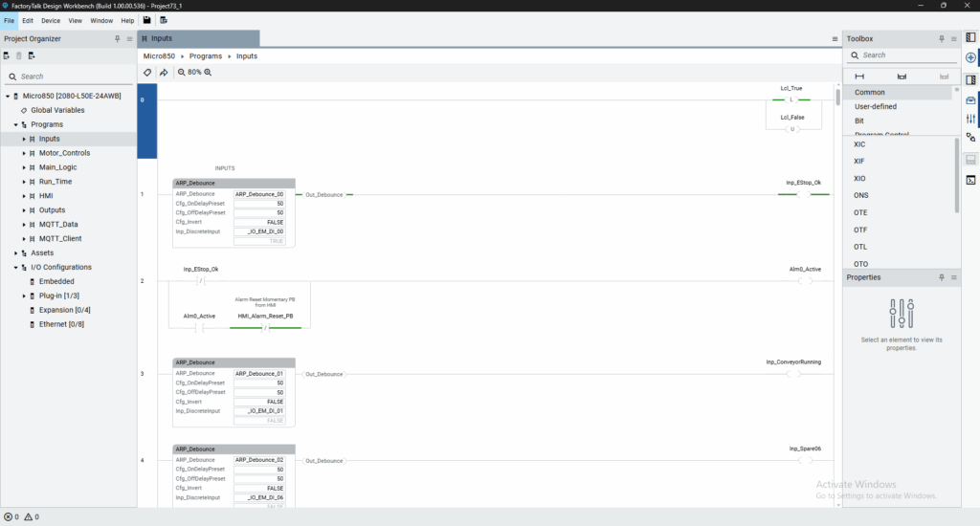Screen dimensions: 980x526
Task: Zoom in the ladder editor
Action: [208, 73]
